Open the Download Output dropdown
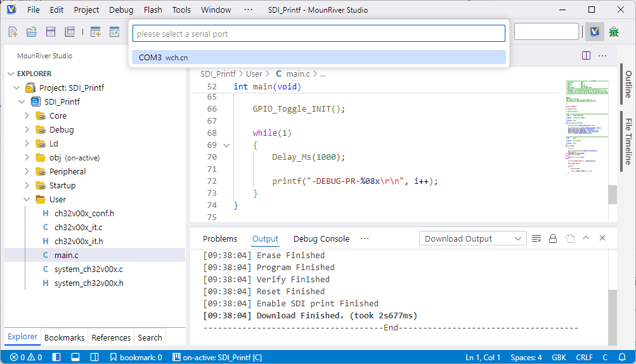 472,238
